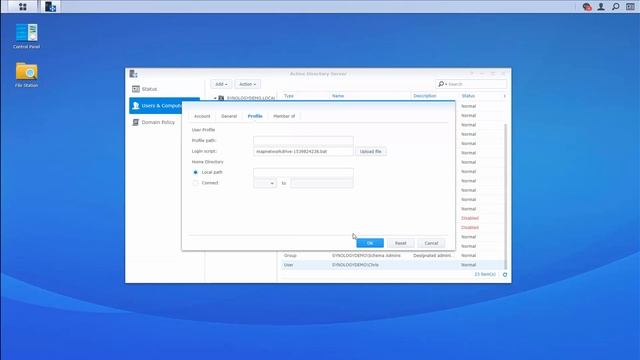
Task: Open the Action dropdown button
Action: tap(247, 84)
